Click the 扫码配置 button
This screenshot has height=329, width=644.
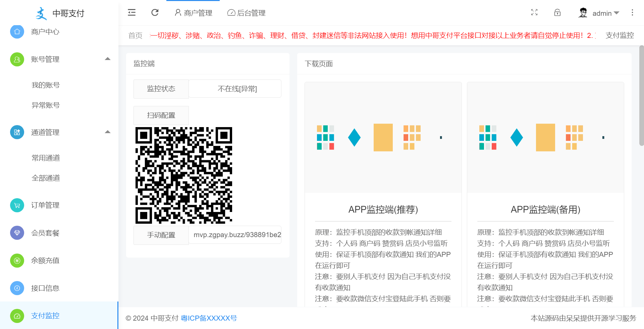(161, 115)
